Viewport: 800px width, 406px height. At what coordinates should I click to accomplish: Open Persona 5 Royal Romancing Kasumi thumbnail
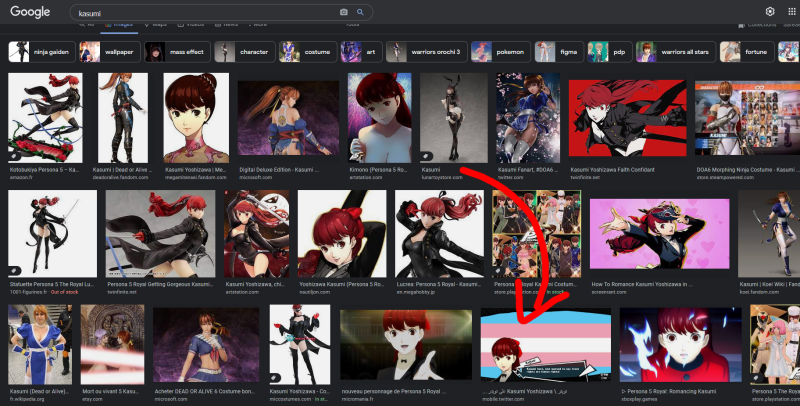[x=681, y=345]
